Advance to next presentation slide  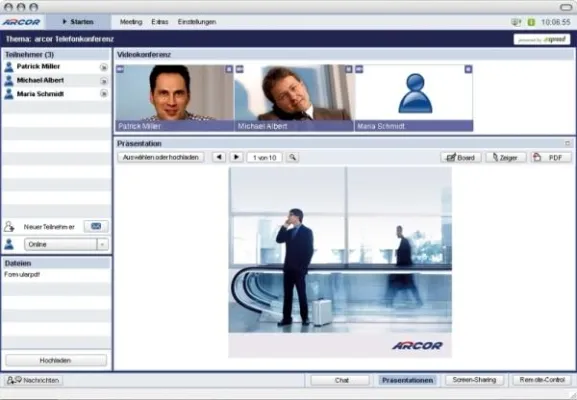click(x=236, y=157)
